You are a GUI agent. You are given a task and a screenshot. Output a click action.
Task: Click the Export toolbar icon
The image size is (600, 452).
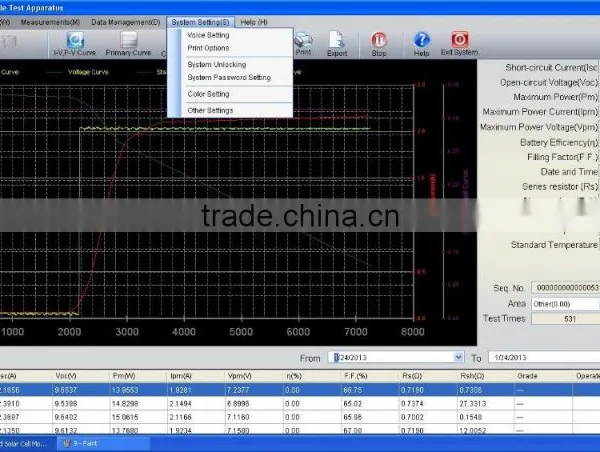[337, 44]
